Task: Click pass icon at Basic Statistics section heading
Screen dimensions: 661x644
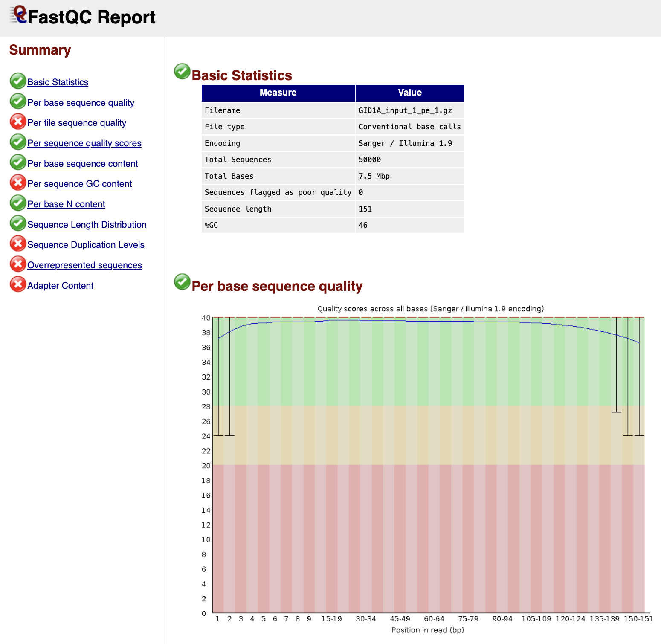Action: click(x=182, y=71)
